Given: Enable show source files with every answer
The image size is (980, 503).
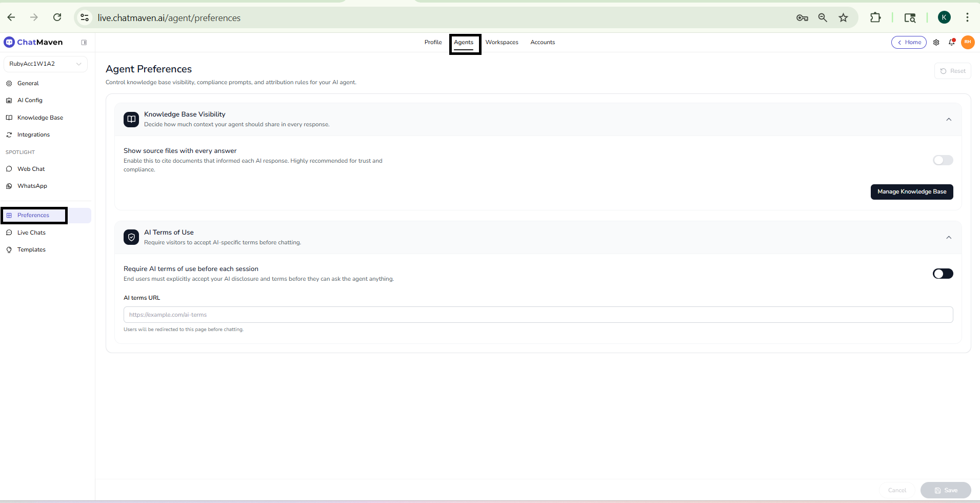Looking at the screenshot, I should tap(943, 160).
